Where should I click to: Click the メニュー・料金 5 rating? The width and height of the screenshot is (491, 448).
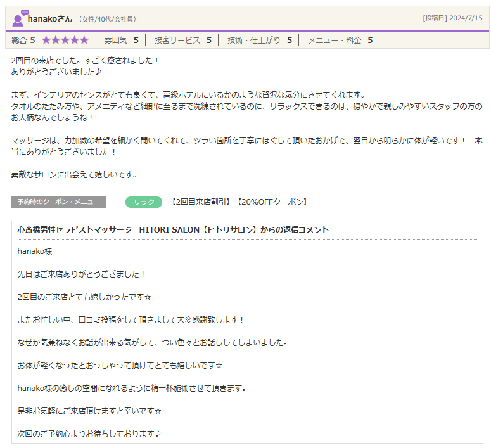(340, 41)
